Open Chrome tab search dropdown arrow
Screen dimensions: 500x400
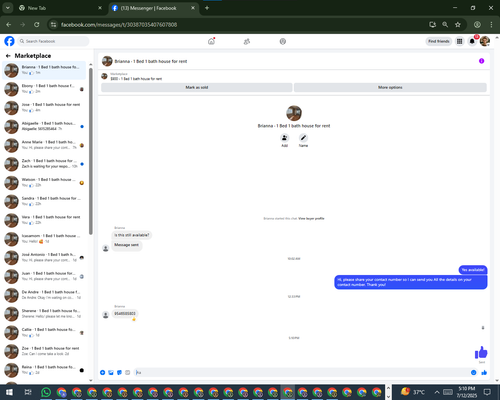coord(8,8)
